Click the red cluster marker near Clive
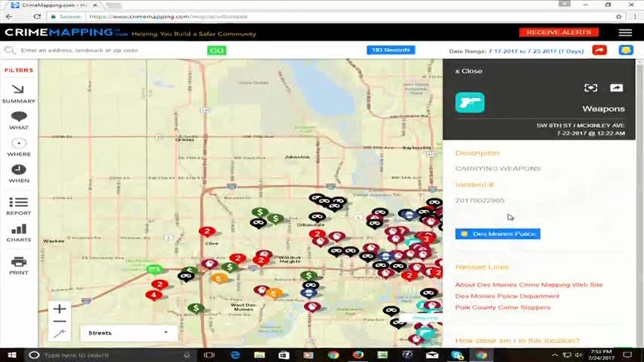Viewport: 644px width, 362px height. click(x=207, y=232)
